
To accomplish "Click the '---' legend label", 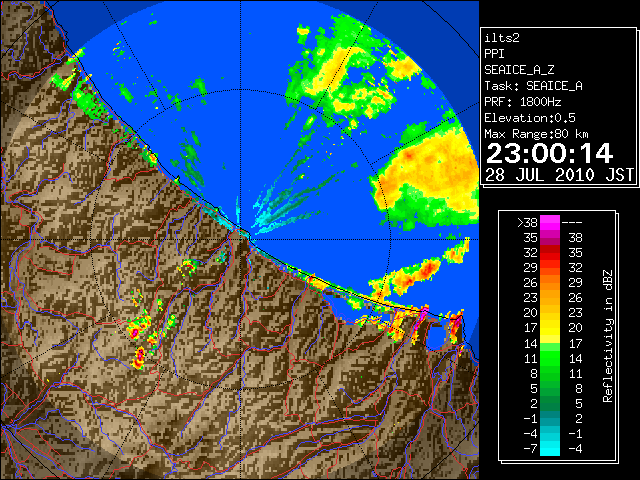I will point(572,223).
